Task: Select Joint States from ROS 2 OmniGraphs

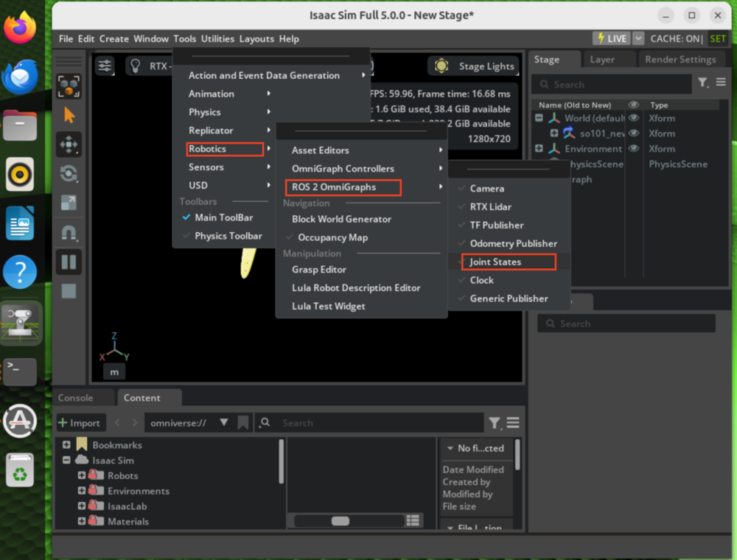Action: (495, 262)
